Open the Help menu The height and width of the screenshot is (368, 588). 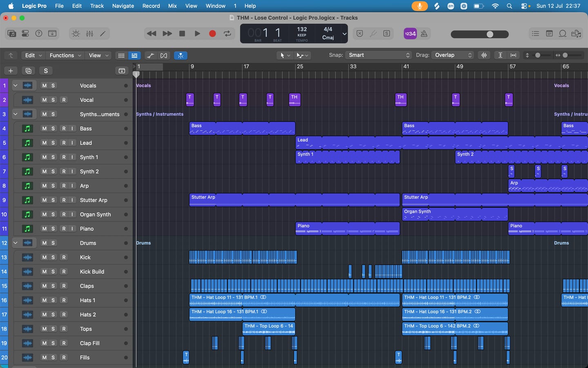coord(250,6)
